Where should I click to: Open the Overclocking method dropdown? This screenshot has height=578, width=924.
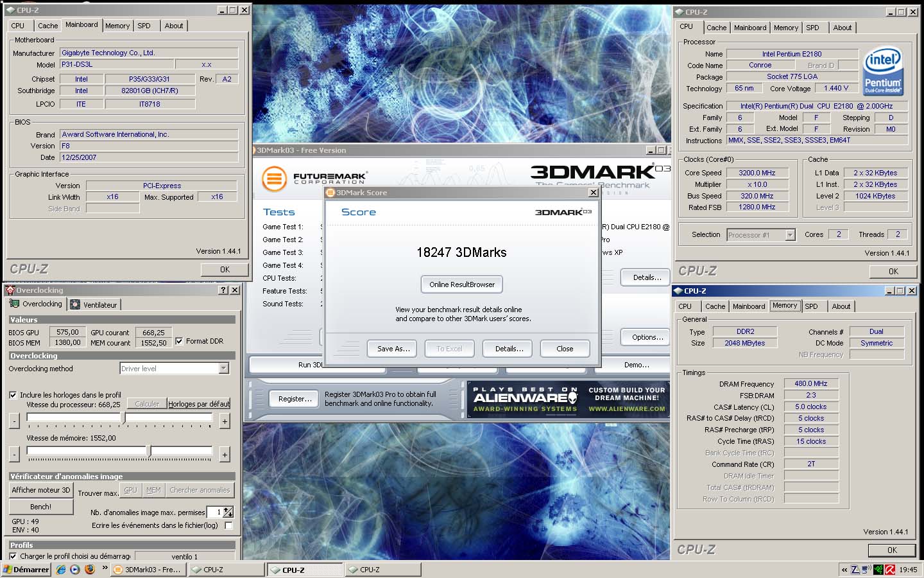[x=224, y=368]
